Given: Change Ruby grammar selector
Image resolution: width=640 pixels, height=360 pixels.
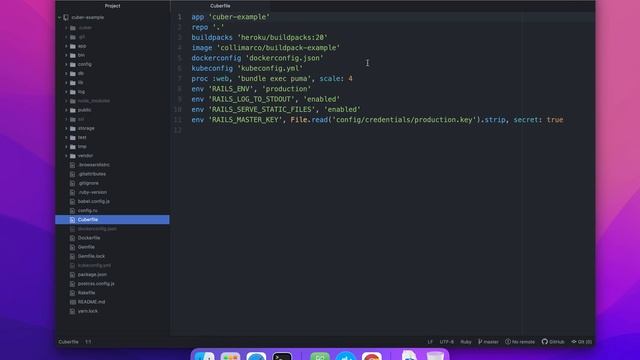Looking at the screenshot, I should tap(466, 342).
